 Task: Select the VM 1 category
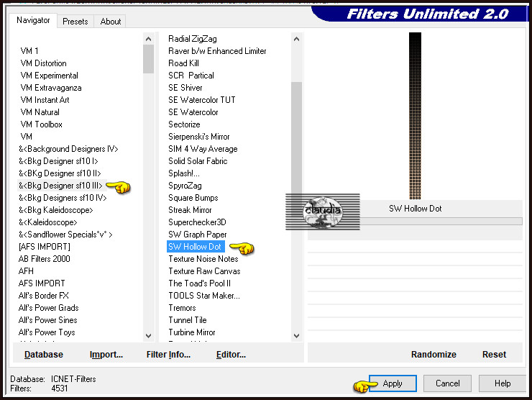pyautogui.click(x=29, y=51)
